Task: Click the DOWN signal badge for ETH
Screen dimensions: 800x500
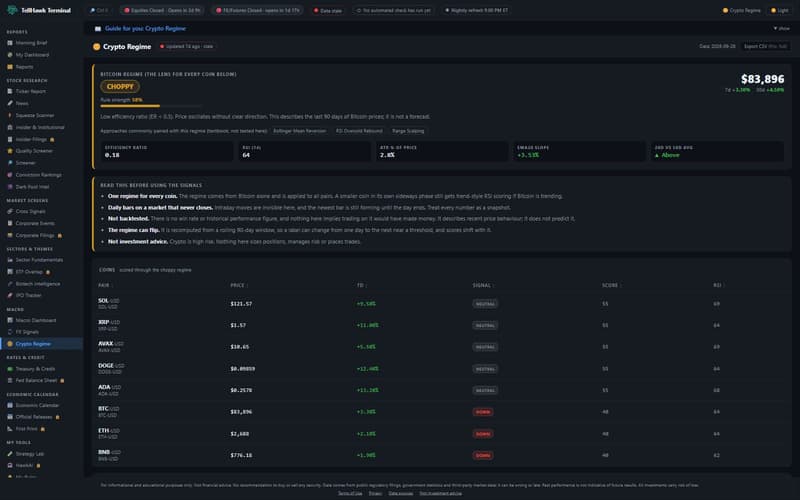Action: [x=483, y=434]
